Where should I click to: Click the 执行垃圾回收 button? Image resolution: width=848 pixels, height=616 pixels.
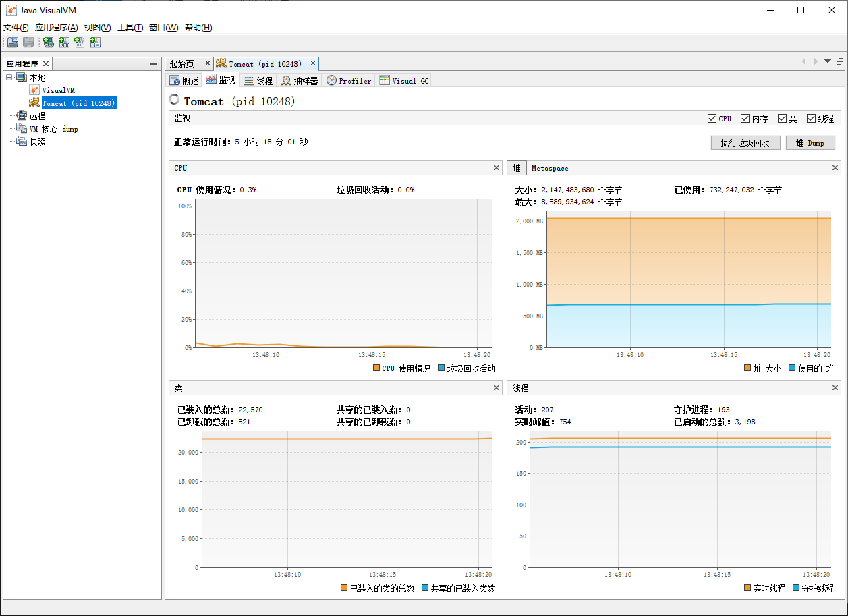[x=745, y=143]
